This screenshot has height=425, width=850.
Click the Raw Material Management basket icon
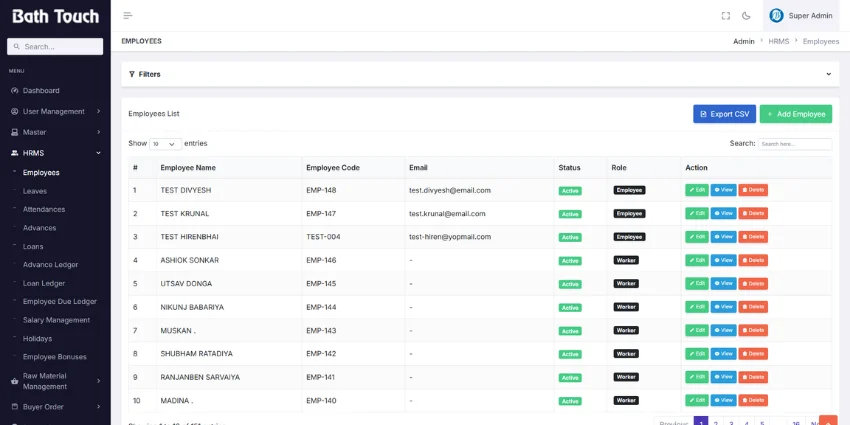pyautogui.click(x=15, y=381)
